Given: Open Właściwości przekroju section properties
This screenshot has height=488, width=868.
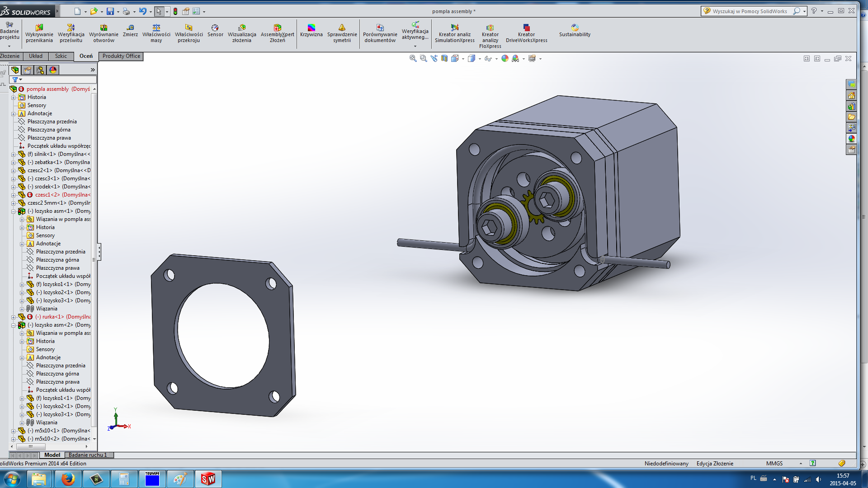Looking at the screenshot, I should point(189,33).
